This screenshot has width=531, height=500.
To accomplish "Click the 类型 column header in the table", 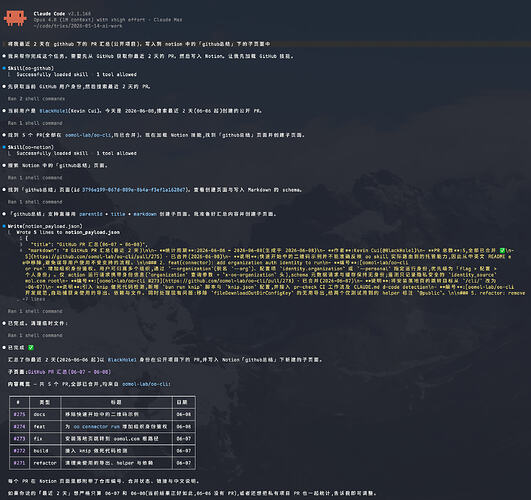I will coord(45,402).
